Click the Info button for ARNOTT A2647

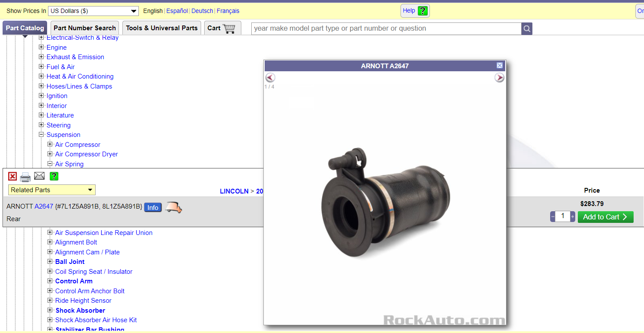(x=153, y=208)
